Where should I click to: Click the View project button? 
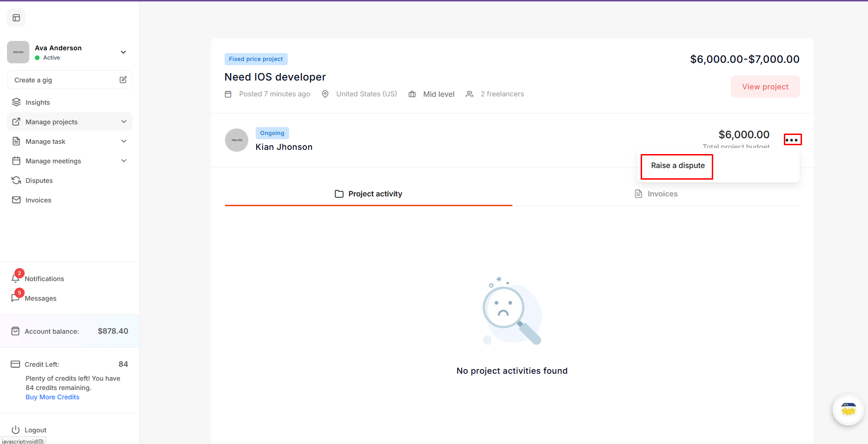point(765,87)
